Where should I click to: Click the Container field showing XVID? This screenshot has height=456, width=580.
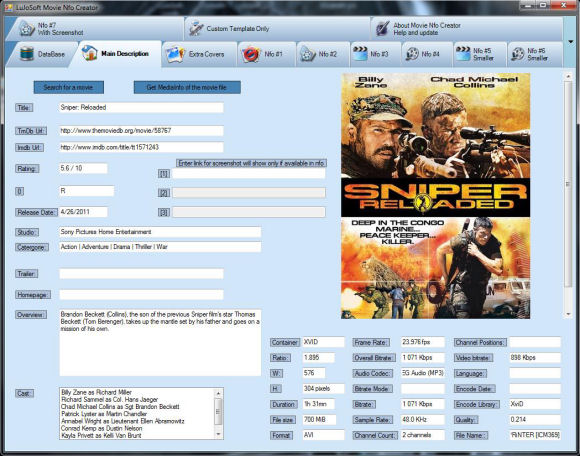323,342
